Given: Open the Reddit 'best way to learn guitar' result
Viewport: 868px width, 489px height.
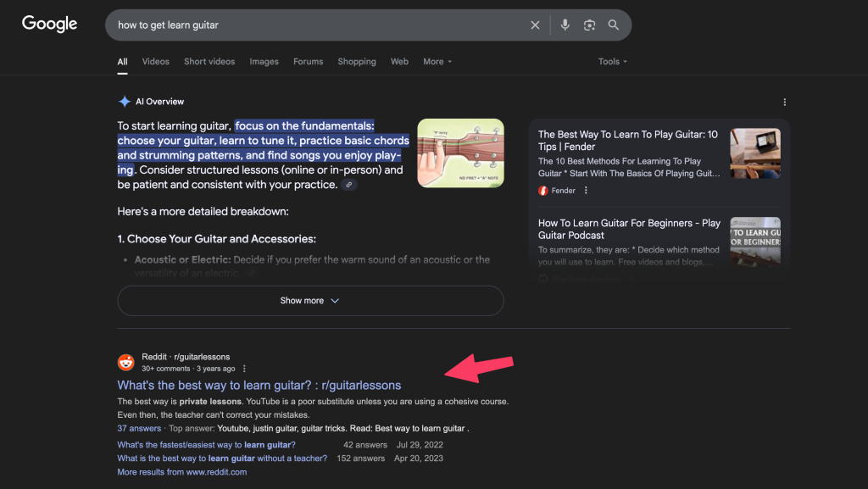Looking at the screenshot, I should [x=259, y=386].
